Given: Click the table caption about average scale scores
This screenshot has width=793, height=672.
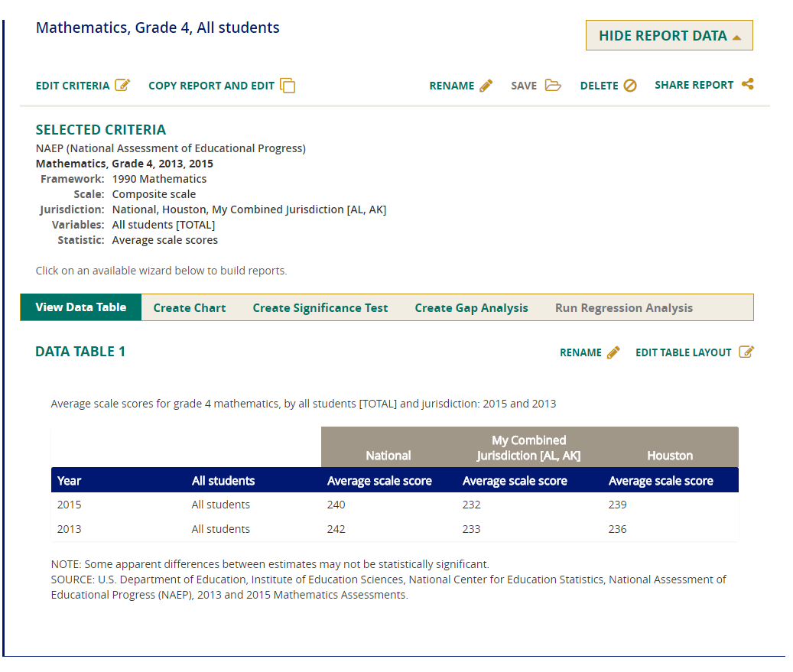Looking at the screenshot, I should click(304, 404).
